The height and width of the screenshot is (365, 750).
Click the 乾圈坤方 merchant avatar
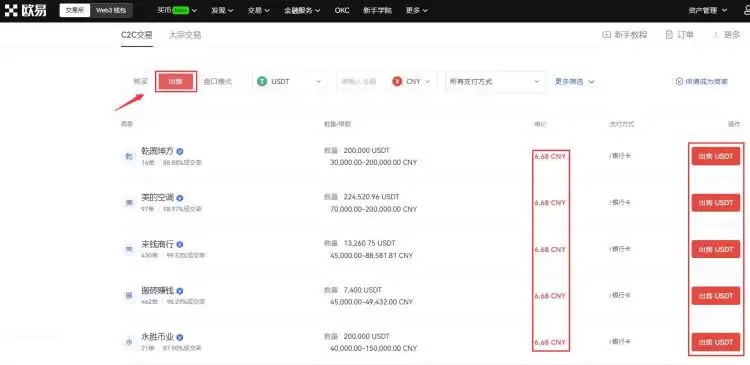(x=129, y=156)
